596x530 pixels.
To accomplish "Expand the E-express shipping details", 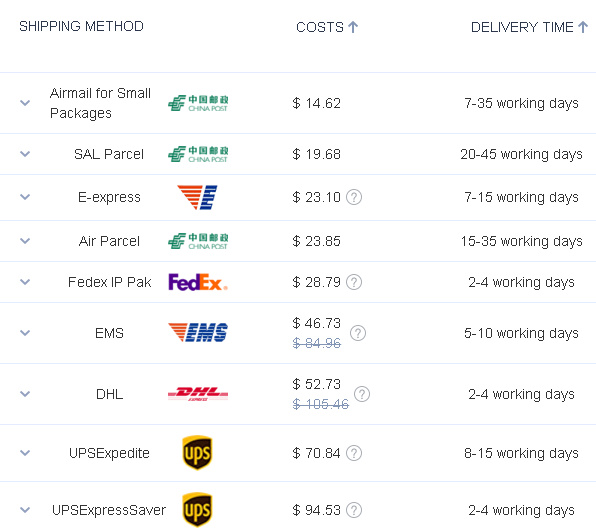I will tap(25, 197).
